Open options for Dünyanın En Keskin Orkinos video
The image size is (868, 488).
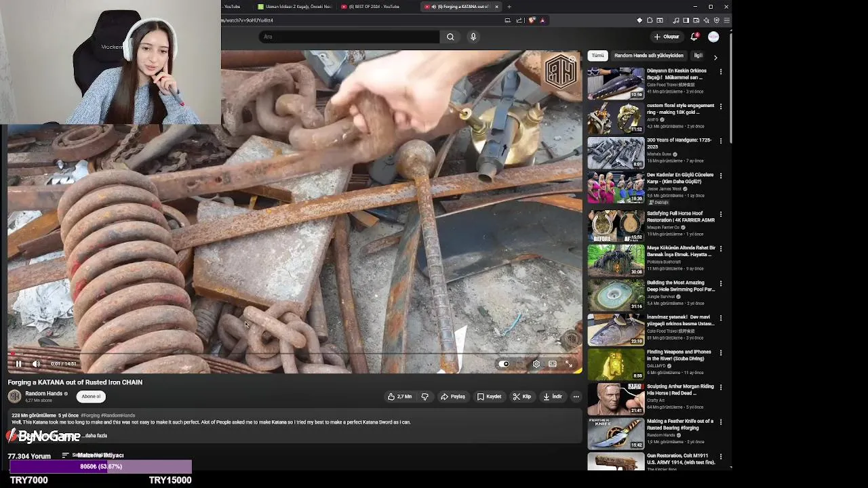(721, 71)
